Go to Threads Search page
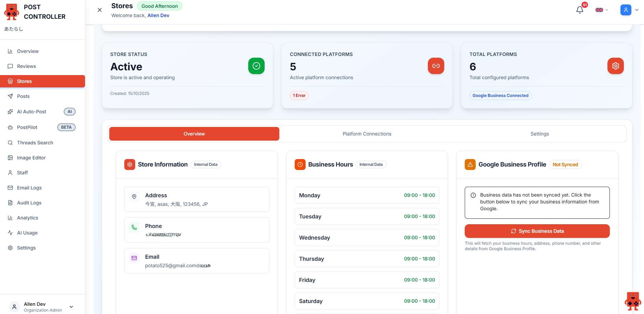Image resolution: width=644 pixels, height=314 pixels. coord(35,143)
